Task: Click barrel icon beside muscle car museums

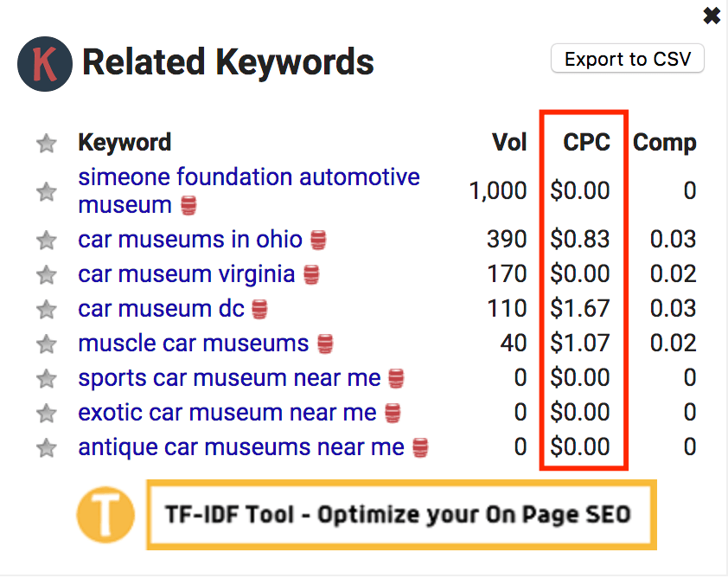Action: click(x=325, y=344)
